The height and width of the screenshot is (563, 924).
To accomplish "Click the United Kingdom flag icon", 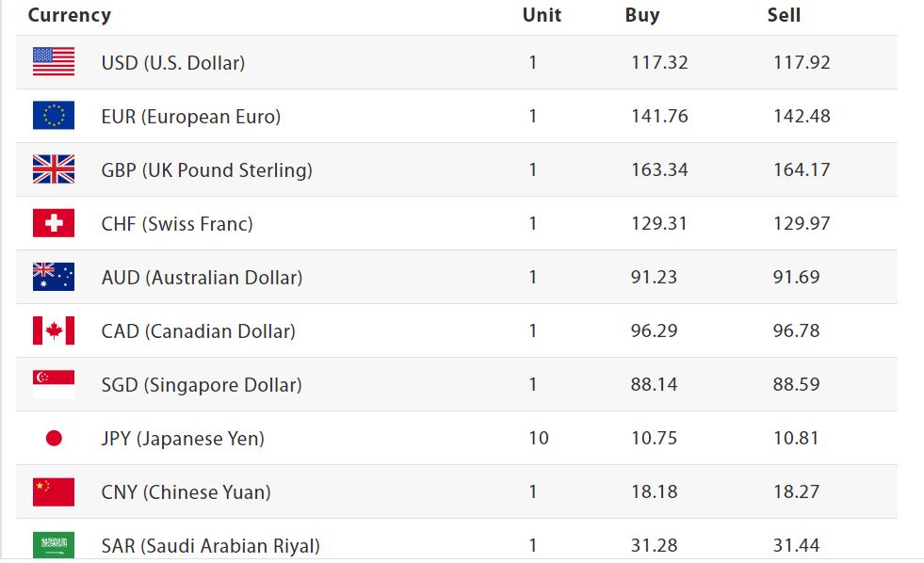I will coord(54,169).
